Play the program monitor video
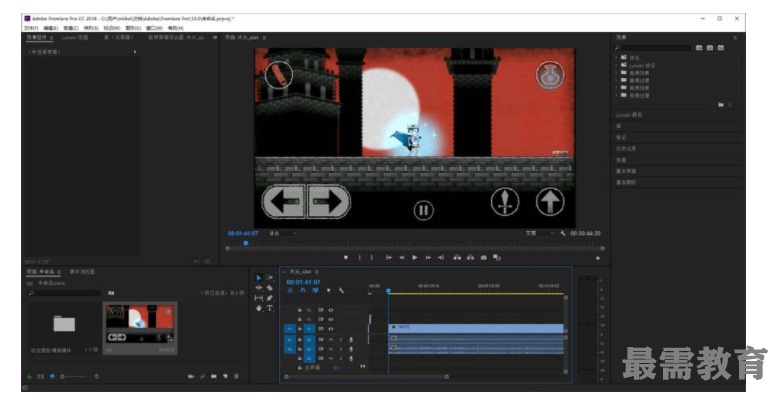This screenshot has height=403, width=774. point(415,257)
